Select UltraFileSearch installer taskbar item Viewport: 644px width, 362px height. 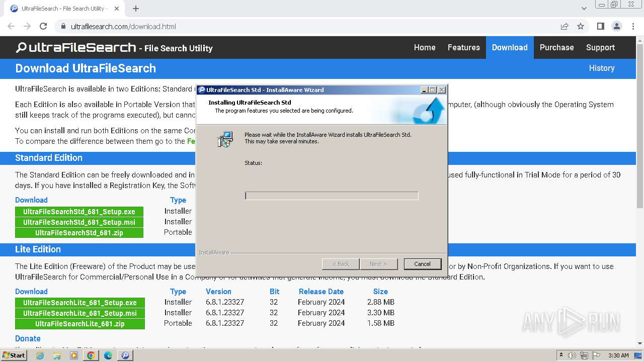pyautogui.click(x=125, y=355)
